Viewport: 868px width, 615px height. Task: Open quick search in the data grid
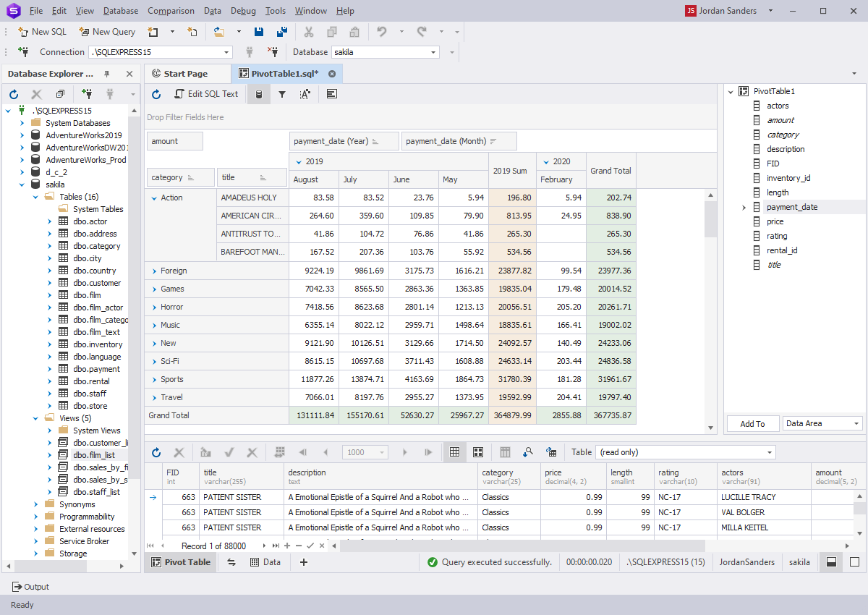pyautogui.click(x=529, y=451)
